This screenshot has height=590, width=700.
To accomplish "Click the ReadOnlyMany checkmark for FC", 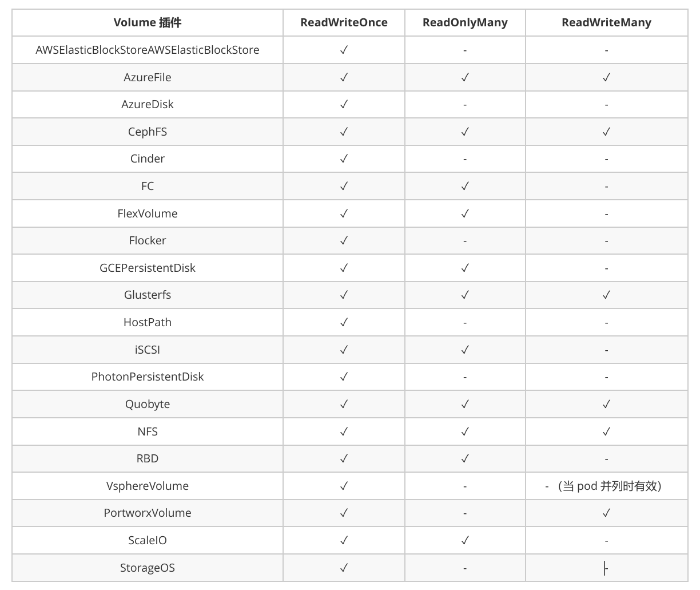I will coord(465,186).
